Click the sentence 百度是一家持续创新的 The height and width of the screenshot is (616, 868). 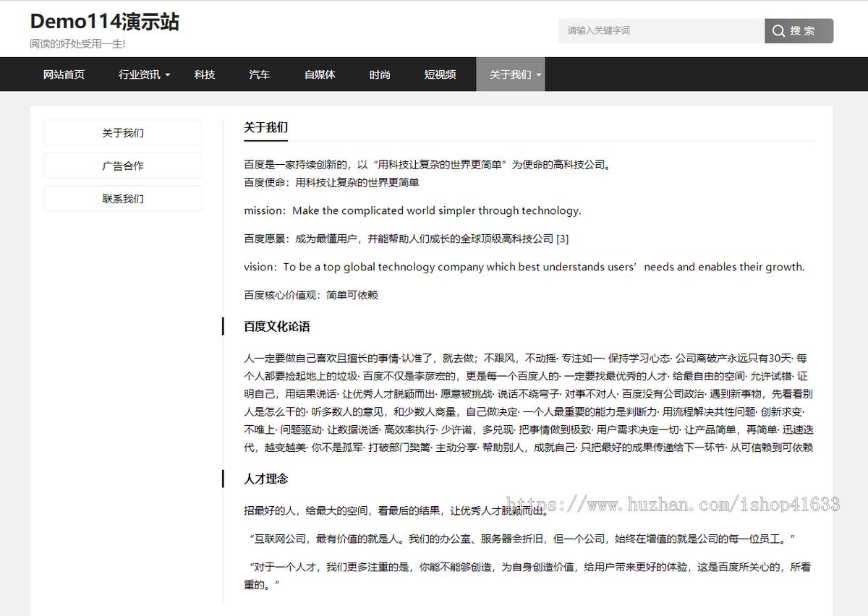click(x=428, y=164)
